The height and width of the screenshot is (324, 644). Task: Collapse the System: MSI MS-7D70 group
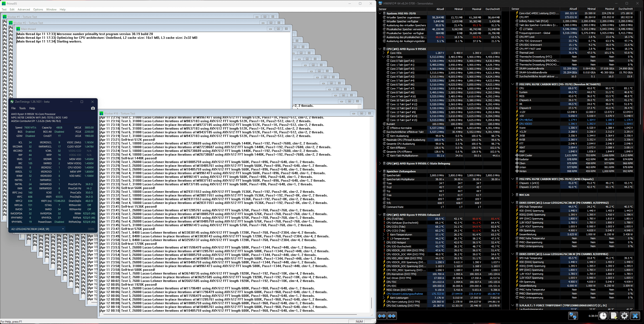380,13
